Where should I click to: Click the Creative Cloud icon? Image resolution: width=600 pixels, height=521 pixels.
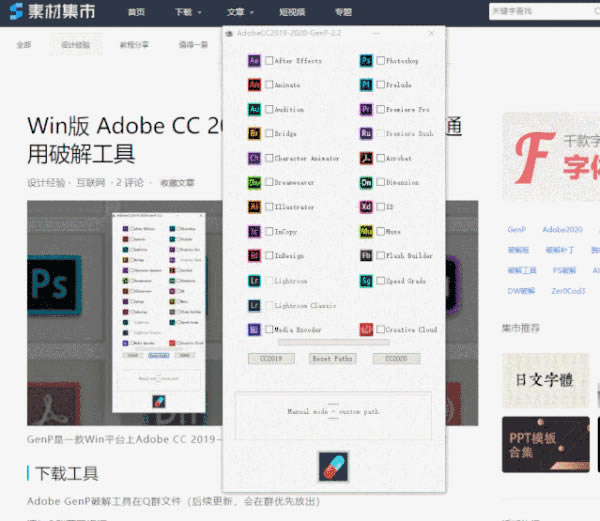pos(366,329)
